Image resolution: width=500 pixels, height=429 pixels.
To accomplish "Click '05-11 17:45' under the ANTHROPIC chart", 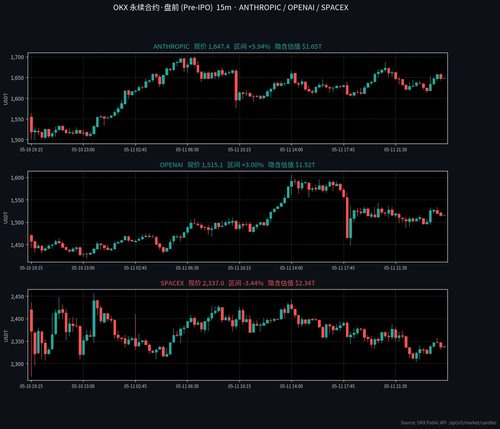I will (343, 150).
